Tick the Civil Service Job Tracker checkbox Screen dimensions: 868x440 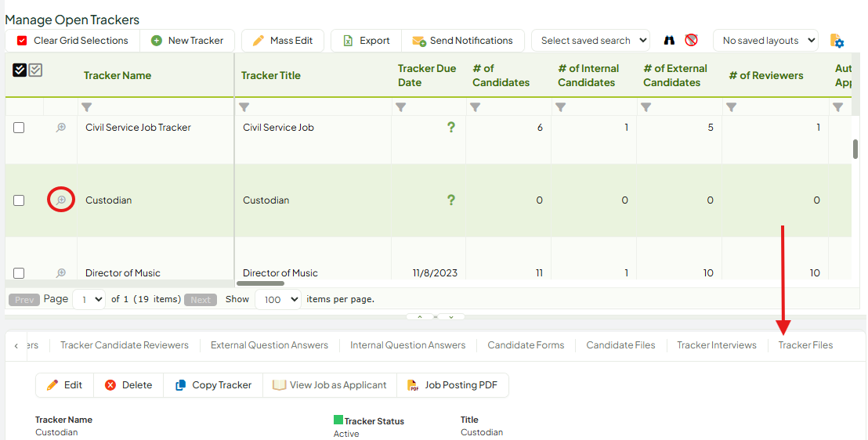click(x=19, y=128)
